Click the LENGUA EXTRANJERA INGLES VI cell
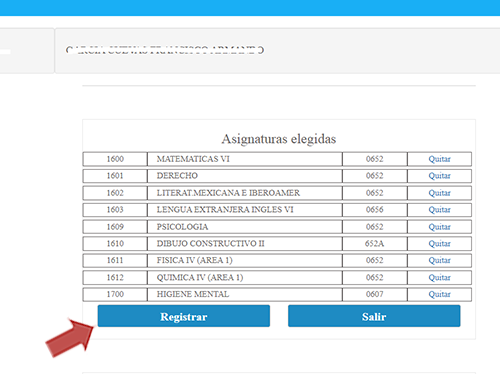Screen dimensions: 500x374 (245, 210)
